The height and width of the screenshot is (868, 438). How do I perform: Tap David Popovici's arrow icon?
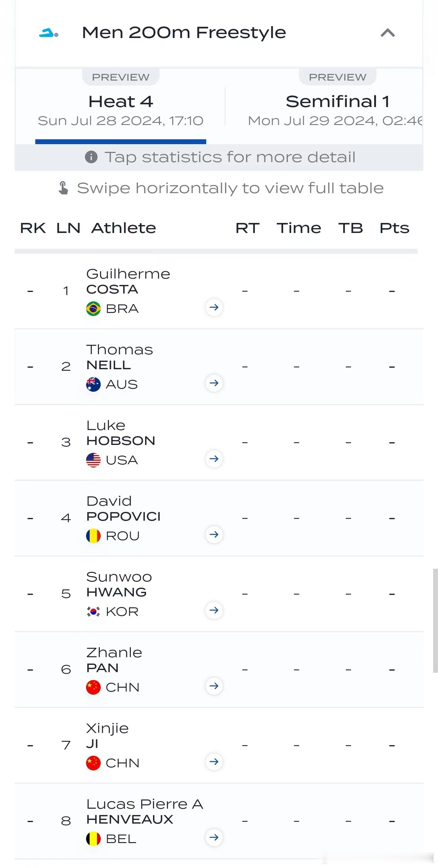[x=214, y=535]
